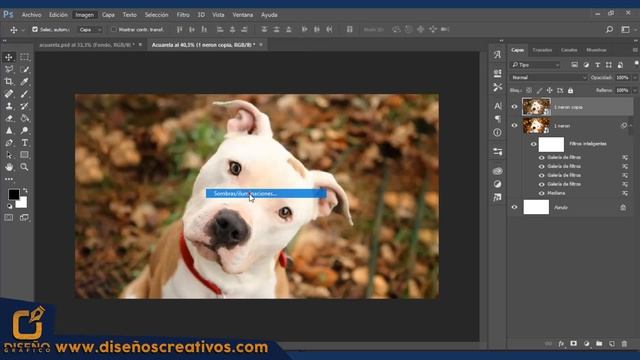Click the Relleno 100% field
Image resolution: width=640 pixels, height=360 pixels.
pyautogui.click(x=622, y=90)
